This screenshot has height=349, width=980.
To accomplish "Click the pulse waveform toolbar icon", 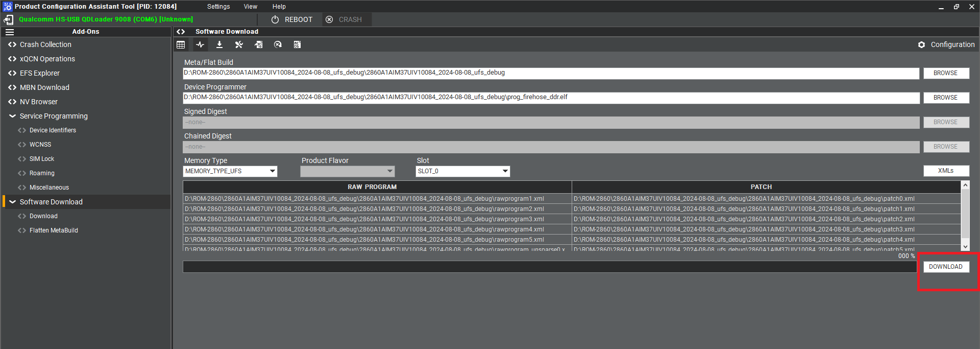I will [x=200, y=45].
